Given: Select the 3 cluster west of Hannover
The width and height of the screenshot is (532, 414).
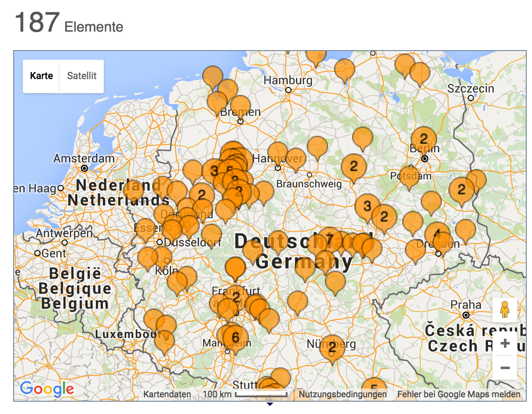Looking at the screenshot, I should coord(214,170).
